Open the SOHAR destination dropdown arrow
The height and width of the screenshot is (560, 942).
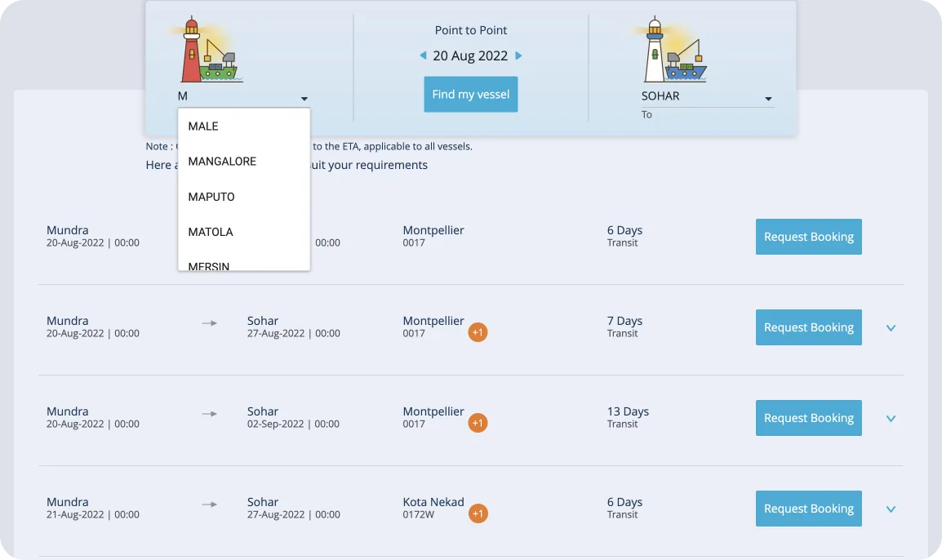[x=768, y=99]
